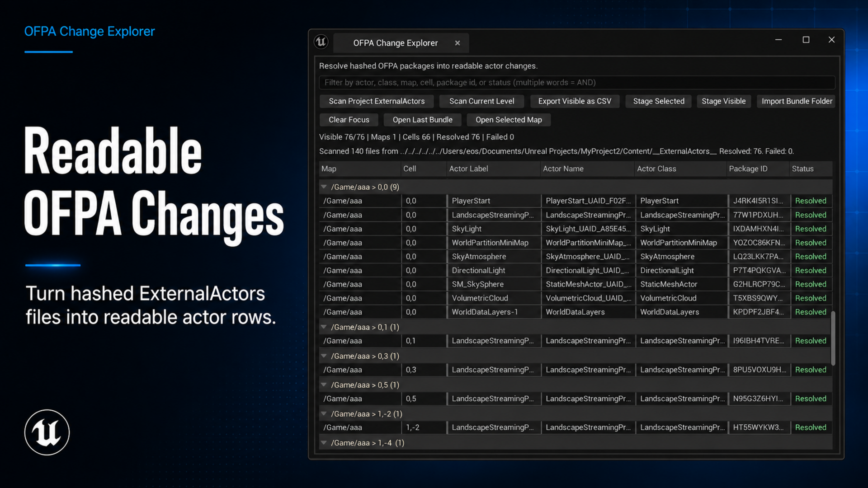Collapse the /Game/aaa > 1,-4 (1) group

(x=324, y=442)
